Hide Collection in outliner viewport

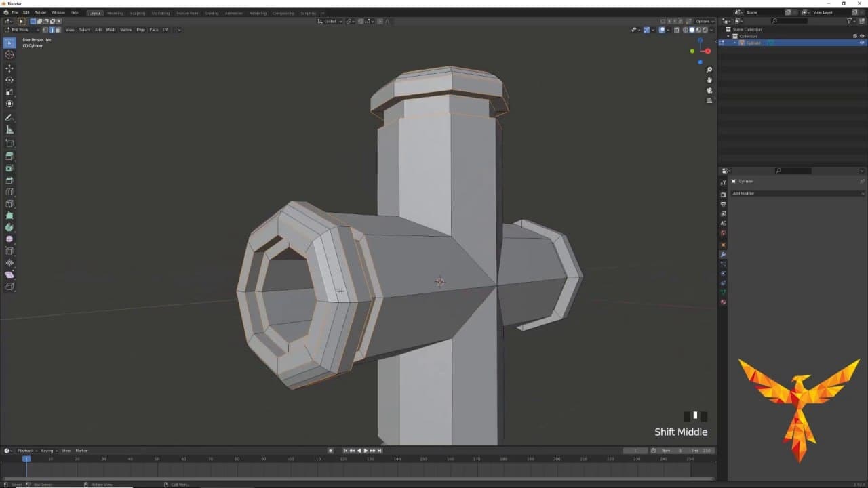click(862, 36)
